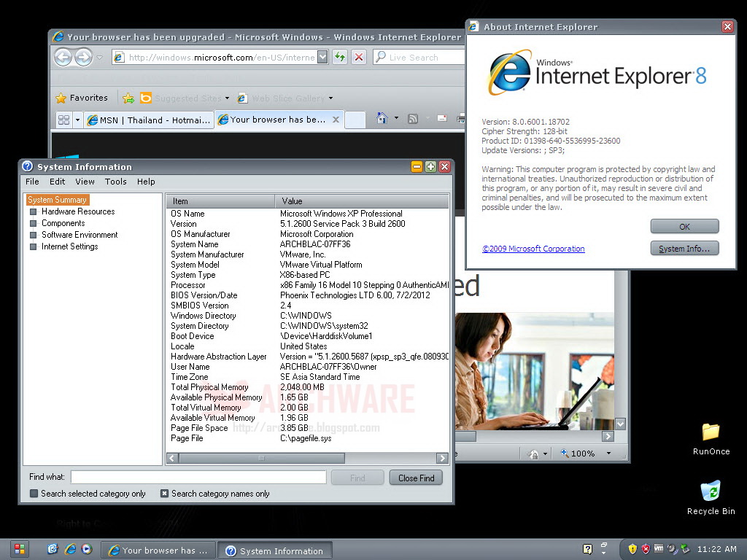Click the System Info... button
Screen dimensions: 747x560
click(x=684, y=249)
